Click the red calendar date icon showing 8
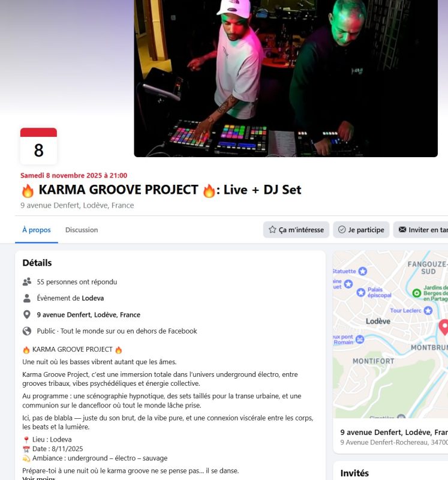 coord(38,146)
